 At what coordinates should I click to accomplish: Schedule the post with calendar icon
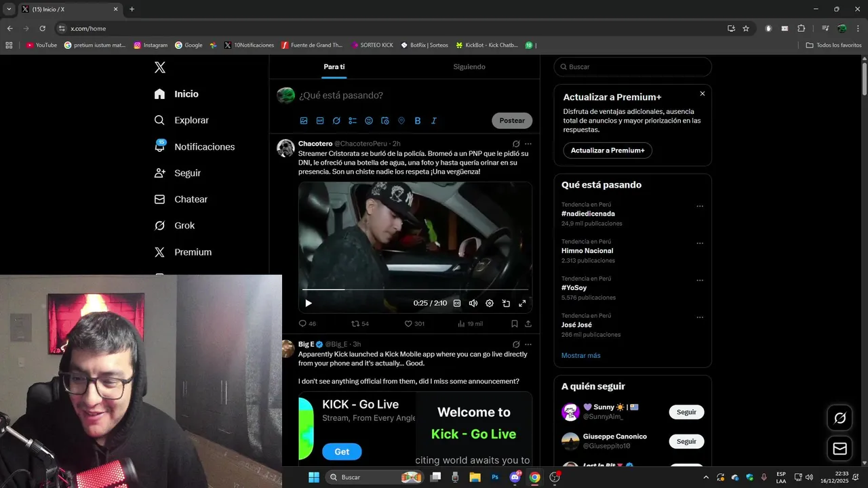(x=385, y=121)
